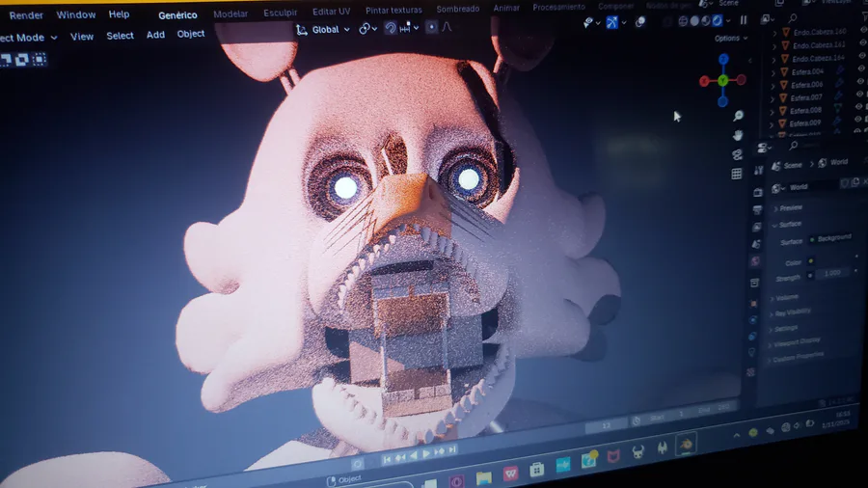Select Esfera.006 in the outliner
This screenshot has height=488, width=868.
tap(806, 85)
